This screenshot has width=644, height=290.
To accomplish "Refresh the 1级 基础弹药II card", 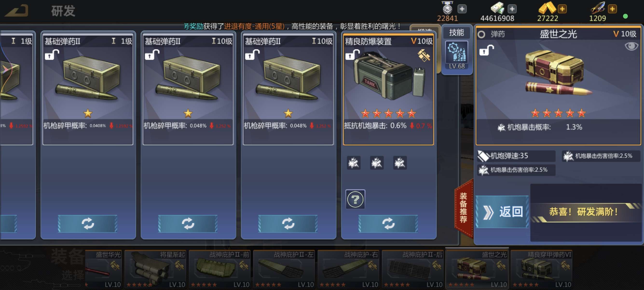I will (88, 224).
